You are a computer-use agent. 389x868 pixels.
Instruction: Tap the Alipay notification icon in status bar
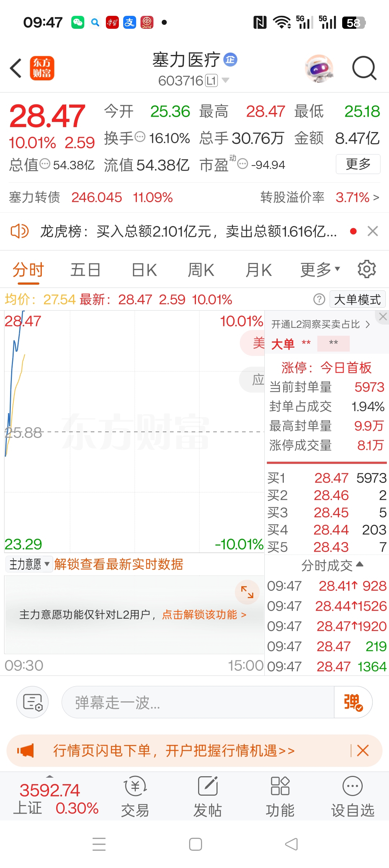(x=129, y=22)
